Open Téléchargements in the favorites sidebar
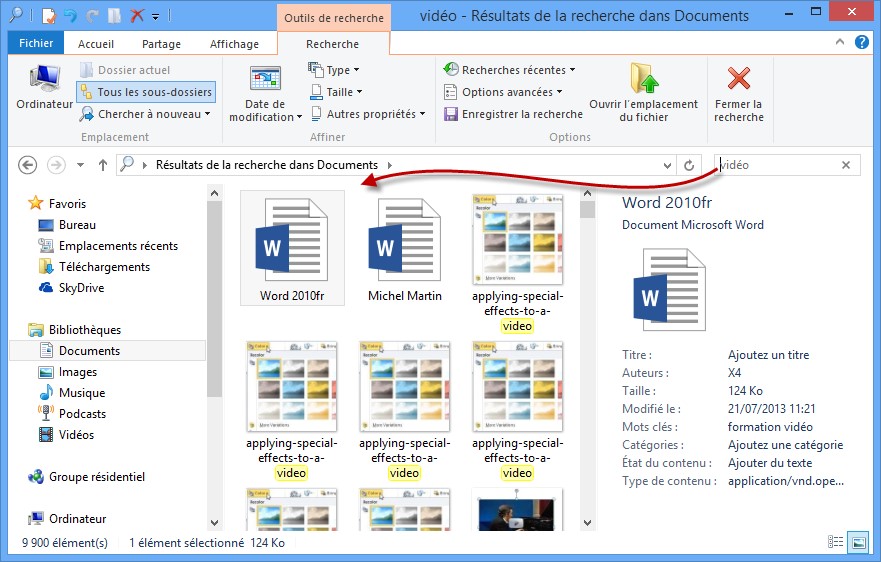Image resolution: width=881 pixels, height=562 pixels. pos(104,267)
